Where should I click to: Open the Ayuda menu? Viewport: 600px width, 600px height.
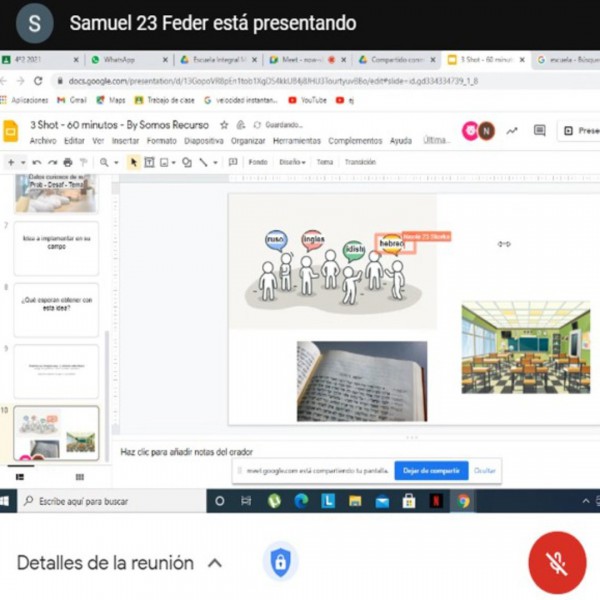coord(401,141)
